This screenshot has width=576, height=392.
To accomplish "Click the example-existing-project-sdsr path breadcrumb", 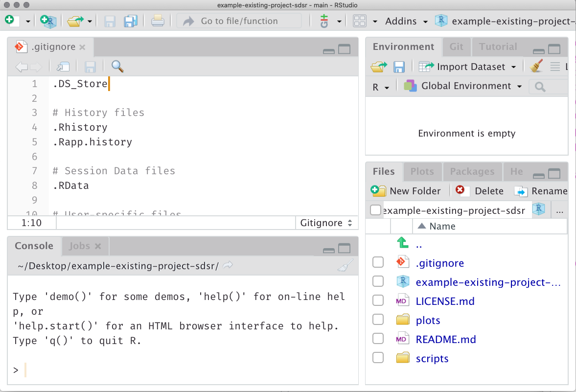I will (x=454, y=210).
